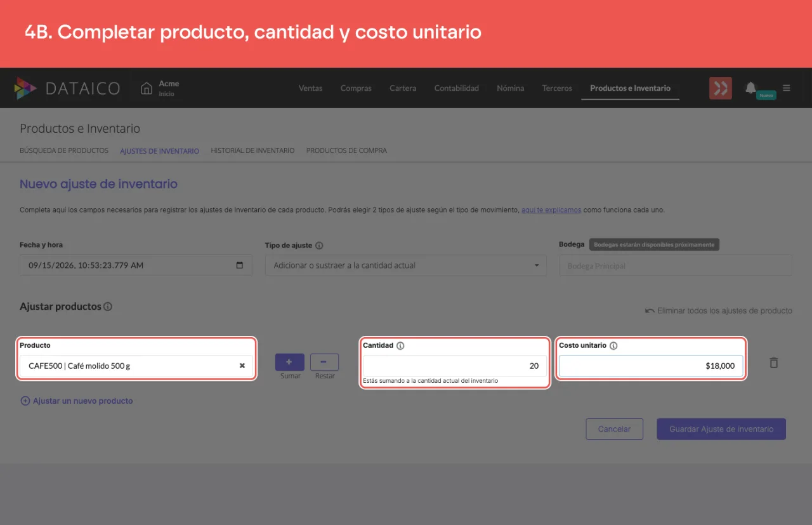Click the Dataico logo
This screenshot has width=812, height=525.
pyautogui.click(x=67, y=88)
